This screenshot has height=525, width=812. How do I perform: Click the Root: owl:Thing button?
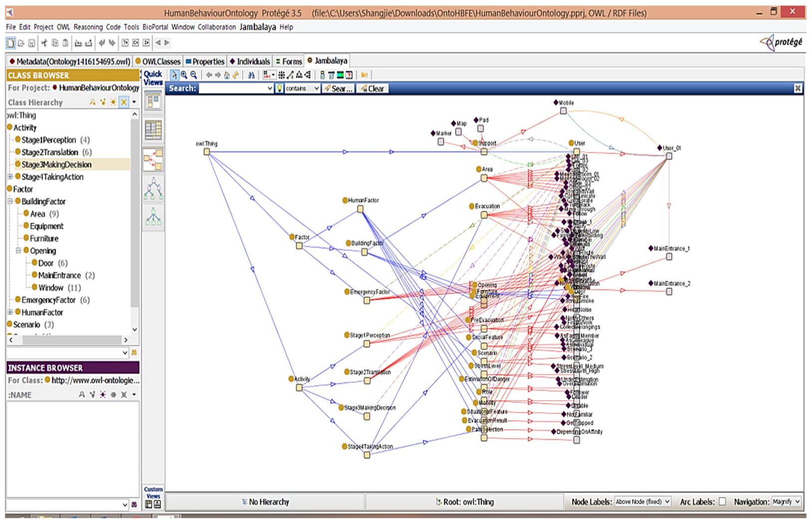(464, 502)
